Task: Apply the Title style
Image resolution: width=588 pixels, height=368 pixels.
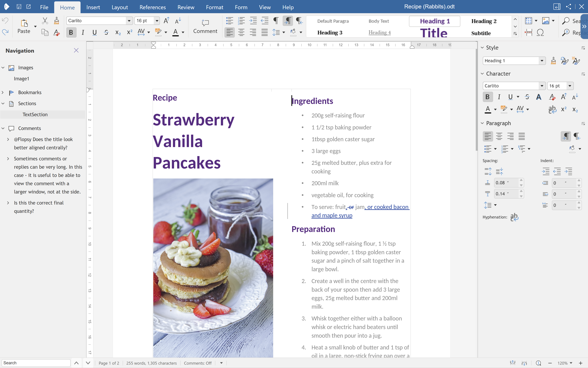Action: click(434, 33)
